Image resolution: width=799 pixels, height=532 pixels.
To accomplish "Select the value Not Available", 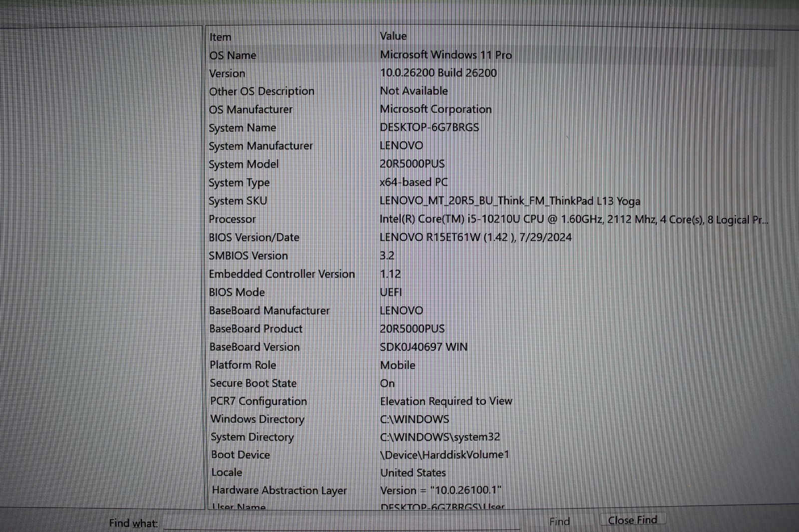I will 413,91.
